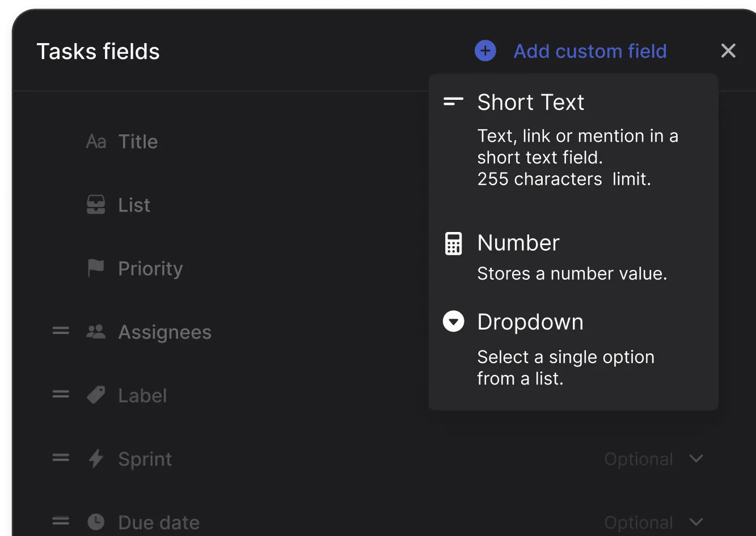Screen dimensions: 756x536
Task: Click the box icon next to List
Action: (x=96, y=205)
